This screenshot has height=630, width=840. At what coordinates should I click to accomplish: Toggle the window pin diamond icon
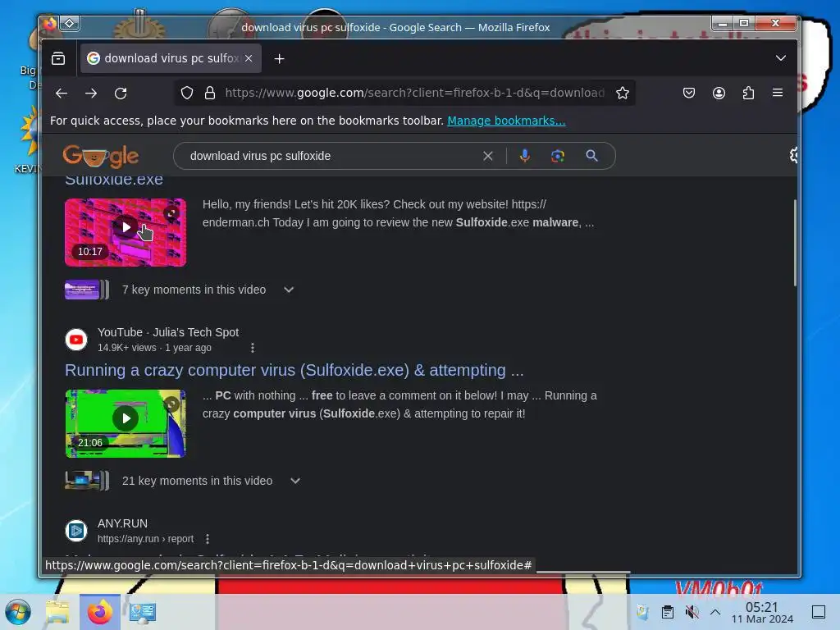coord(70,24)
